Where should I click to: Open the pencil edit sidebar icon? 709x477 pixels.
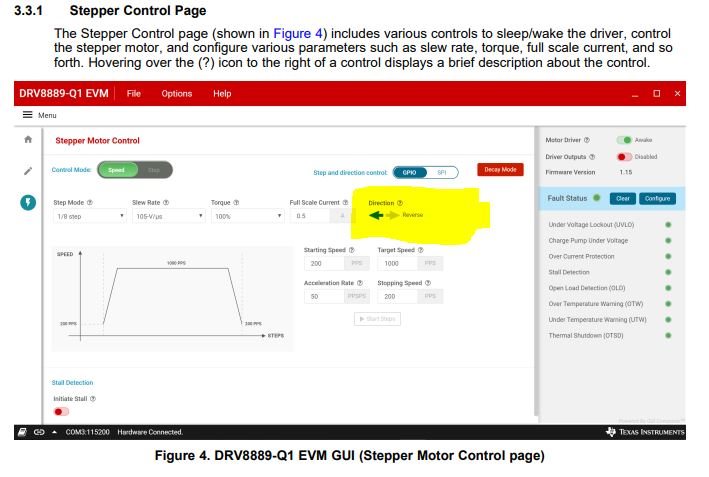[28, 171]
